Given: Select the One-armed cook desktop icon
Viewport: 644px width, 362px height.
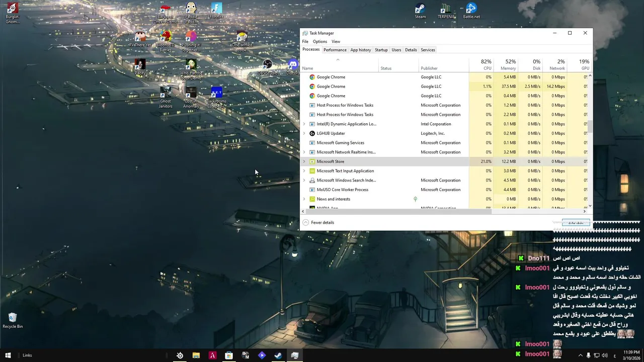Looking at the screenshot, I should pyautogui.click(x=242, y=42).
